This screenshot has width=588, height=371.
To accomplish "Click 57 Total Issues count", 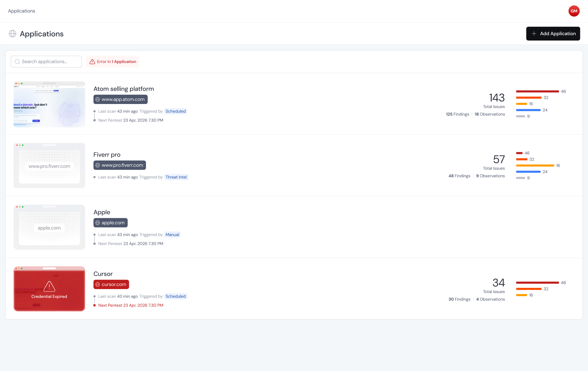I will point(499,160).
